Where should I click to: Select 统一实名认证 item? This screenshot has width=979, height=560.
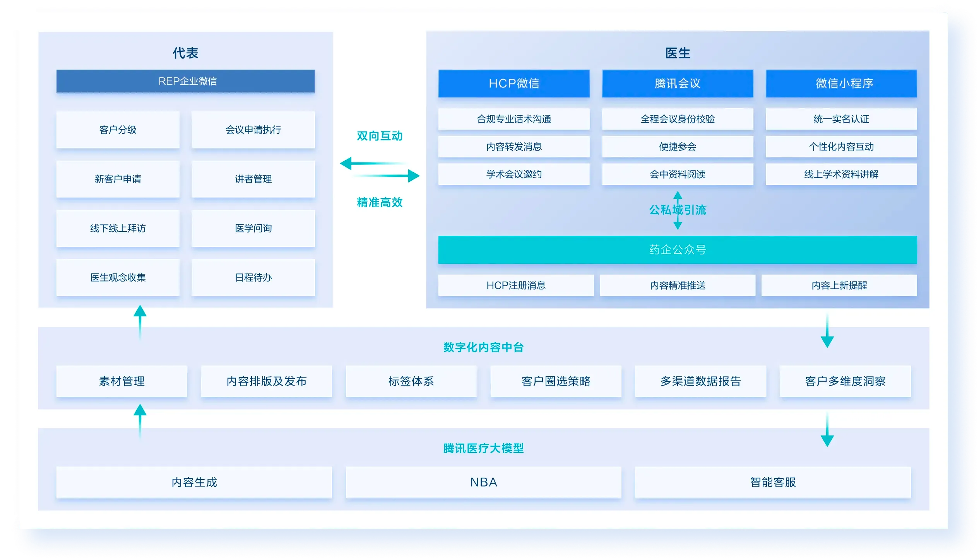coord(841,119)
